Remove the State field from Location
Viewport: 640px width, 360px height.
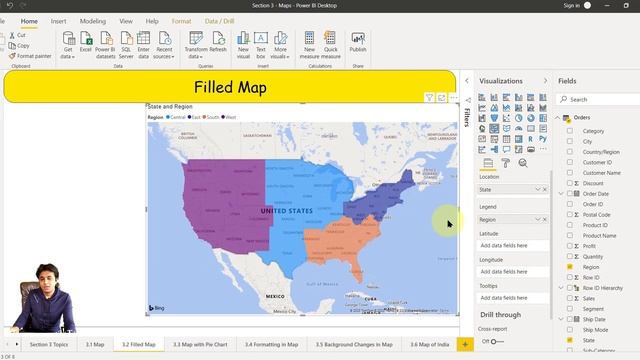(x=545, y=189)
